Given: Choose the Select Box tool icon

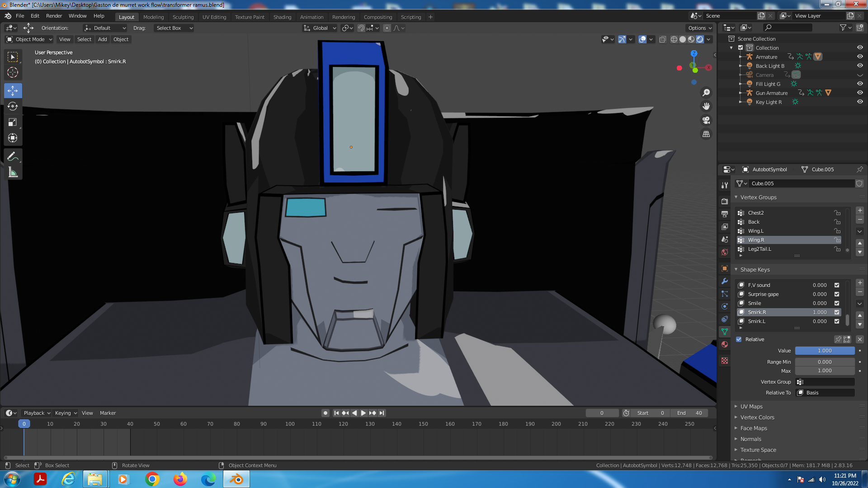Looking at the screenshot, I should (x=13, y=56).
